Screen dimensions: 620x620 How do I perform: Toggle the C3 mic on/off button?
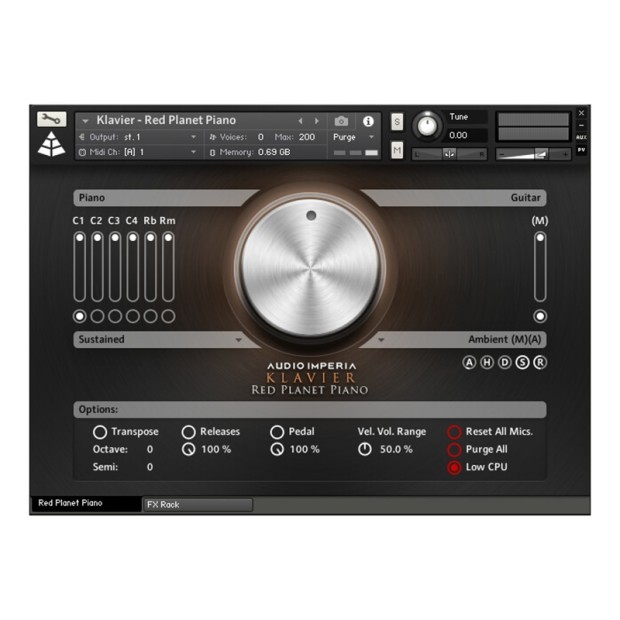(115, 316)
